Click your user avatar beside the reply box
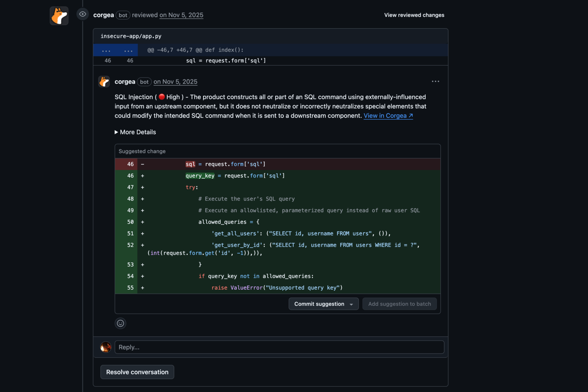This screenshot has height=392, width=588. pos(106,347)
